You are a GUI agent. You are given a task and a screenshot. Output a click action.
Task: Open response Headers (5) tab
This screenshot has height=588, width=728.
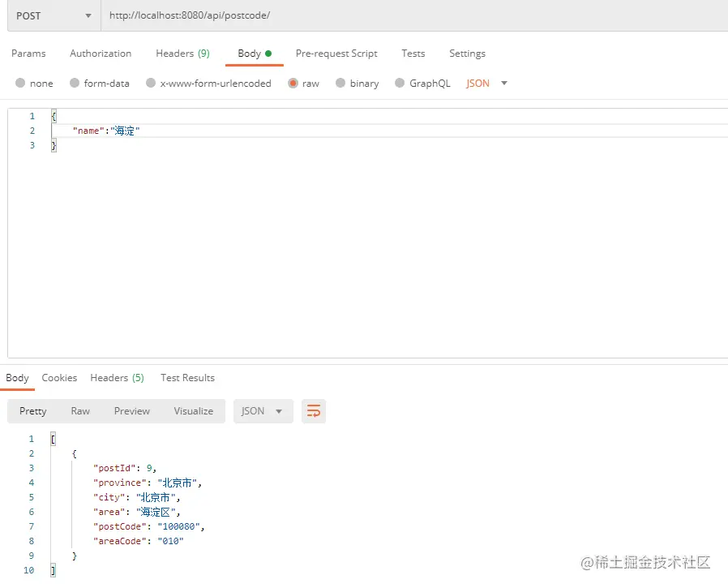point(117,378)
